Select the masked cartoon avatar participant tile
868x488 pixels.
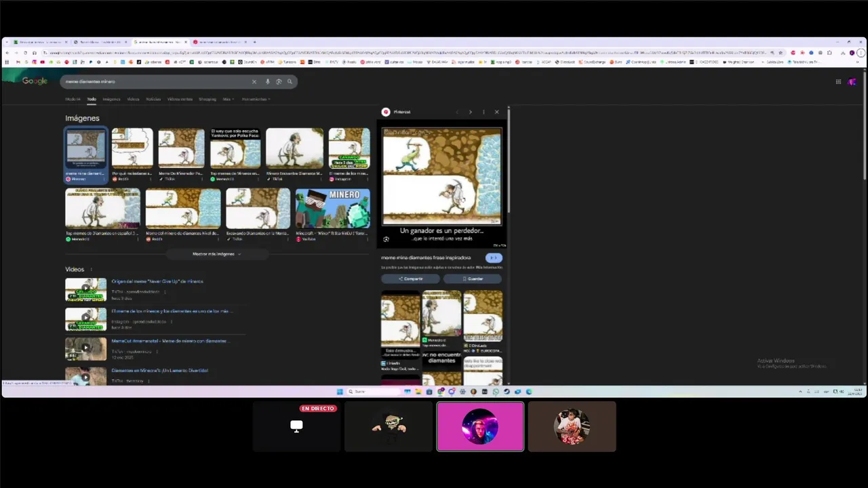(389, 426)
